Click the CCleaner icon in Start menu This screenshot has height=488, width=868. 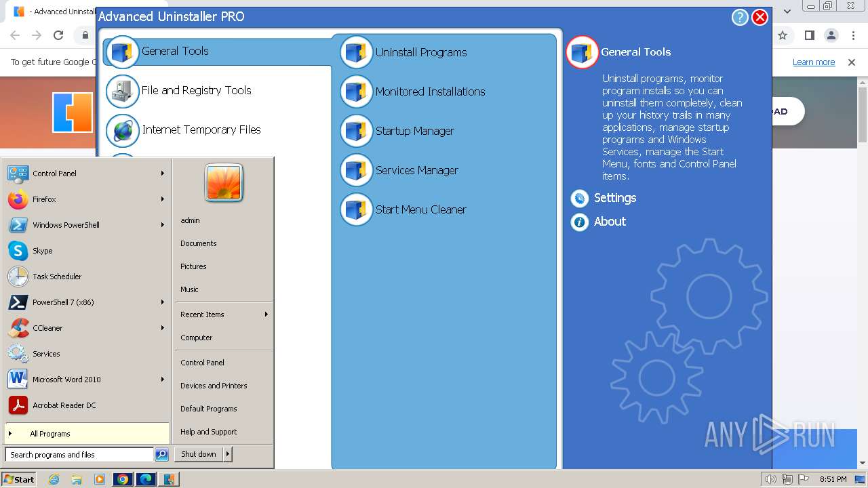pyautogui.click(x=18, y=328)
